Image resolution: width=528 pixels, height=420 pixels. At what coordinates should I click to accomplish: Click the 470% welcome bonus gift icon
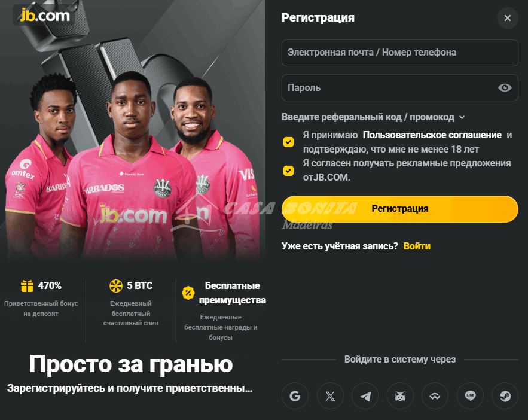pyautogui.click(x=27, y=285)
